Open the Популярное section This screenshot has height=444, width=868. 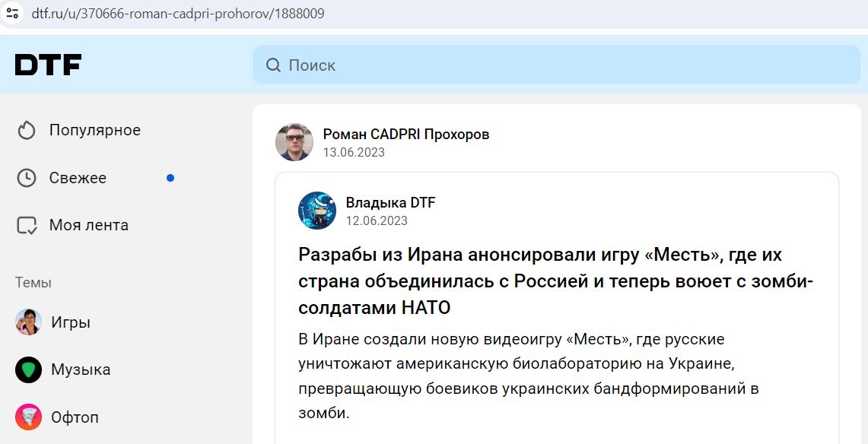(x=93, y=129)
